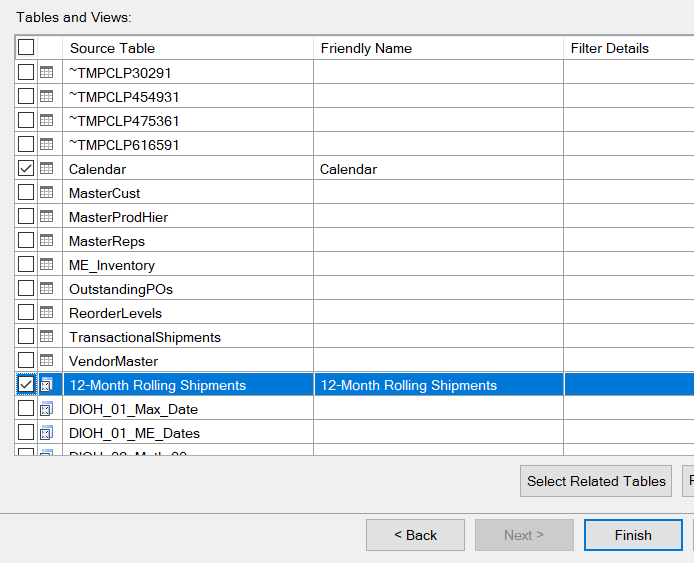Click the view icon for 12-Month Rolling Shipments
Viewport: 694px width, 563px height.
(46, 385)
